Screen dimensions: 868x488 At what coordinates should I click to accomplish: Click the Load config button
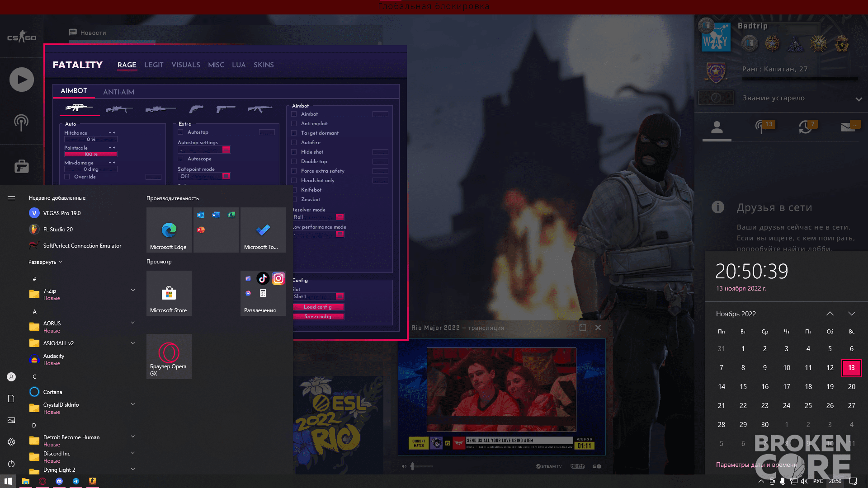click(318, 307)
